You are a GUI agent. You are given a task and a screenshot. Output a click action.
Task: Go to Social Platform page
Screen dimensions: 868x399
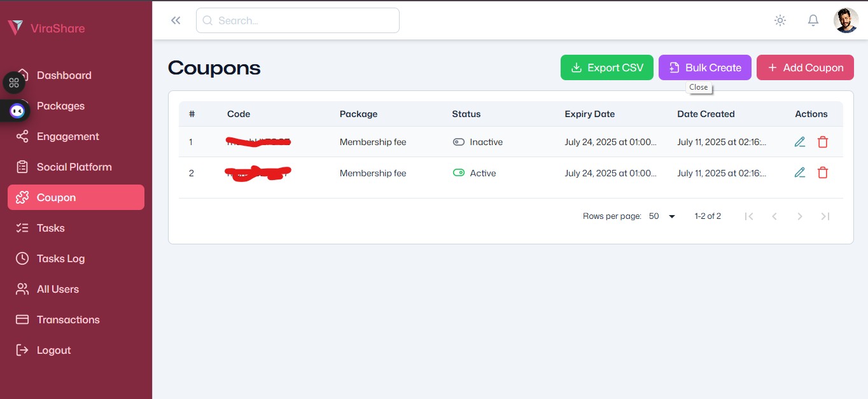pyautogui.click(x=76, y=167)
